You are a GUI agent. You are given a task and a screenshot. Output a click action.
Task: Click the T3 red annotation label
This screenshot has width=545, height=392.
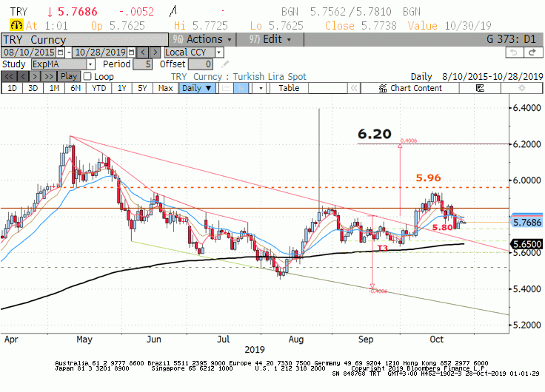(382, 249)
